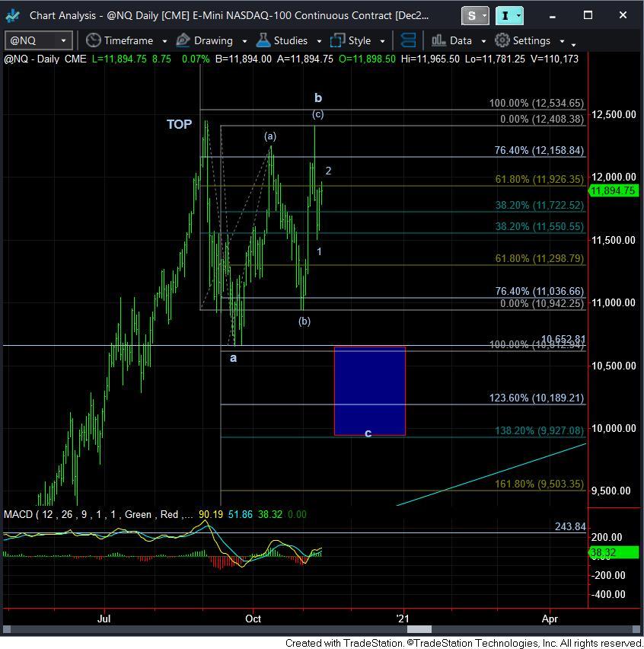
Task: Click the wave label a below low
Action: pos(233,358)
